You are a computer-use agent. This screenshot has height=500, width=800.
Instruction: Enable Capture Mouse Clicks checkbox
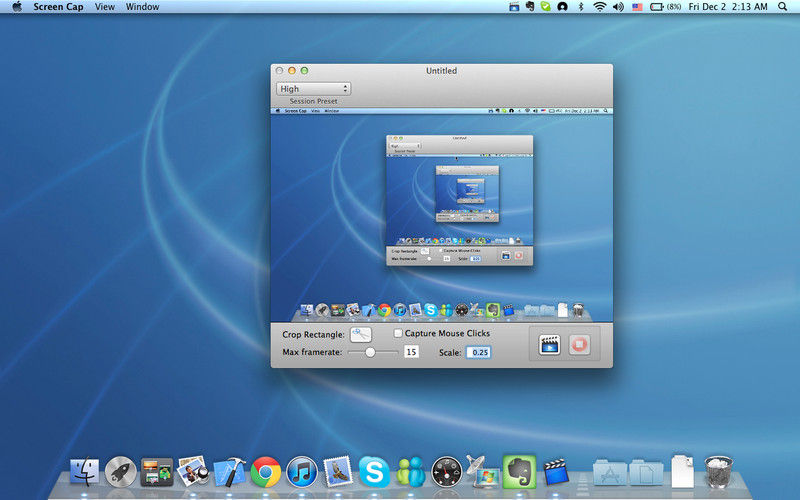398,333
